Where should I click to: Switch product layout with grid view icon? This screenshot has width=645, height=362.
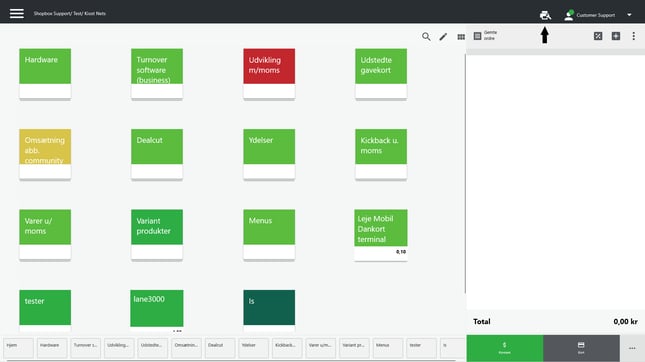pyautogui.click(x=461, y=37)
